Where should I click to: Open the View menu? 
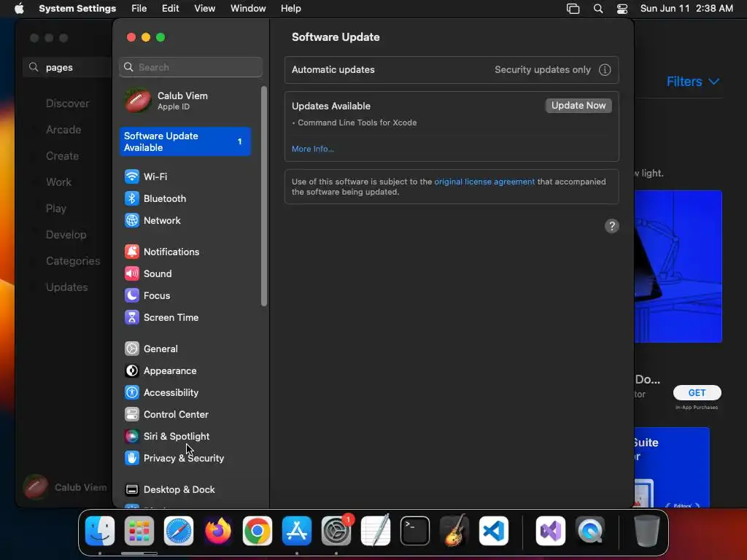205,9
